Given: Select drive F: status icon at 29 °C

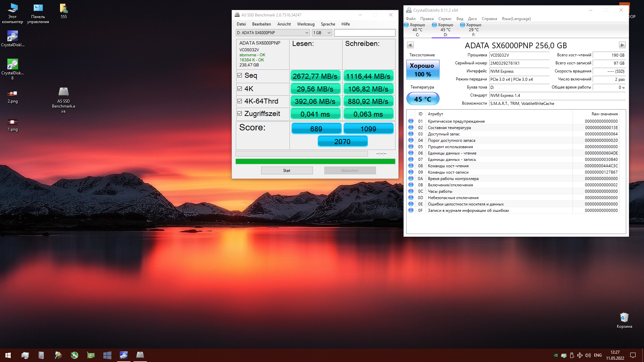Looking at the screenshot, I should (463, 25).
